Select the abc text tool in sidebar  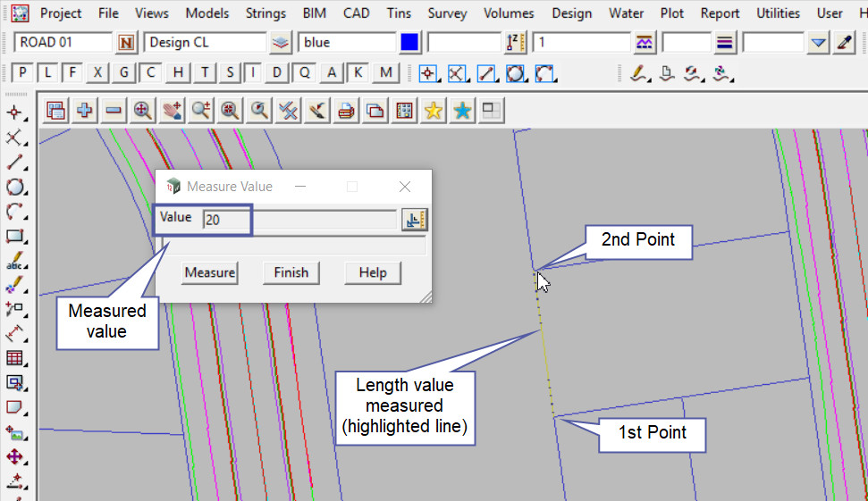click(15, 261)
